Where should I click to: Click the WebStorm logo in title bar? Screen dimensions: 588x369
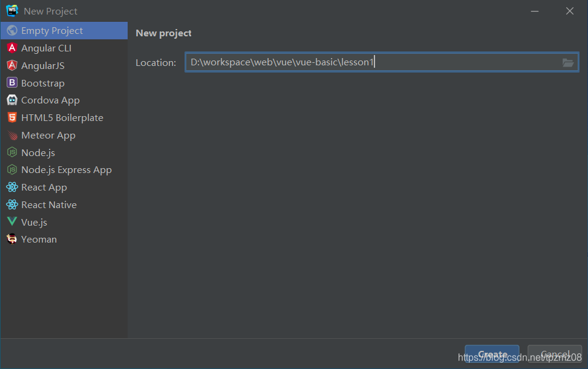pos(12,11)
